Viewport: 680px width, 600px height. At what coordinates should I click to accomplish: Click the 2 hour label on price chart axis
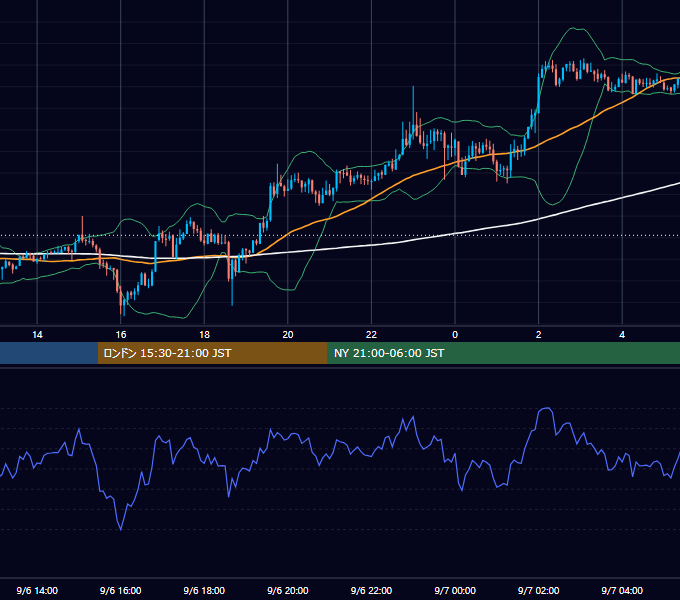click(x=539, y=335)
